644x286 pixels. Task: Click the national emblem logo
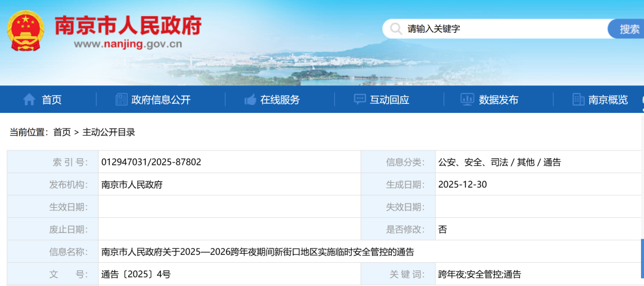click(26, 30)
